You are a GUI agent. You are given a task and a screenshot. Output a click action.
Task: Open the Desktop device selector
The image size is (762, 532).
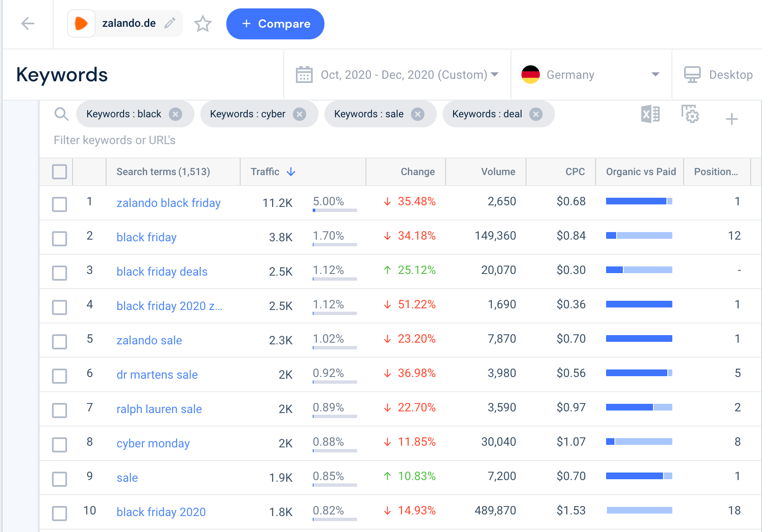point(718,75)
